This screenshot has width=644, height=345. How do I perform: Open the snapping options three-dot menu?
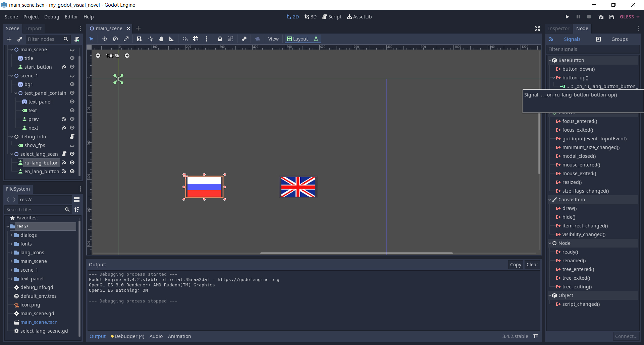[x=207, y=39]
